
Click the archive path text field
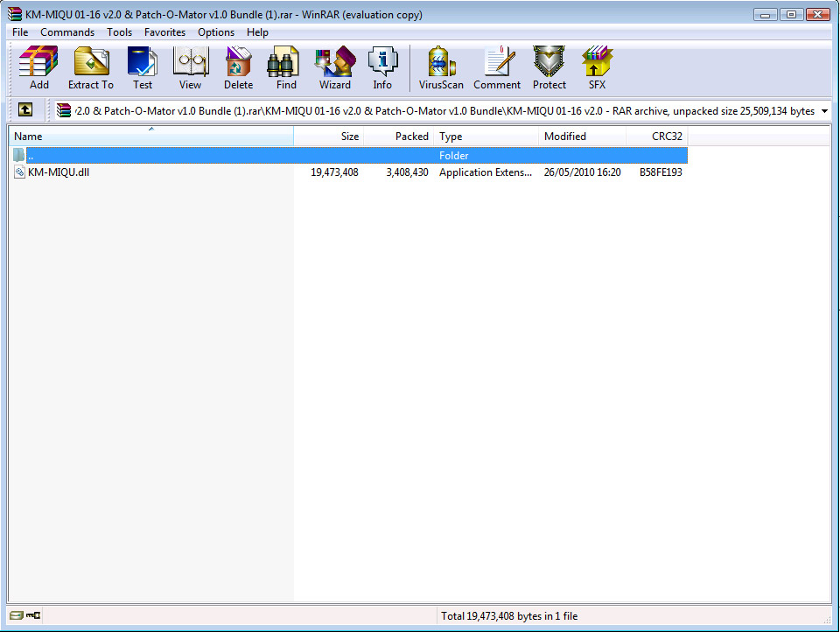point(444,111)
